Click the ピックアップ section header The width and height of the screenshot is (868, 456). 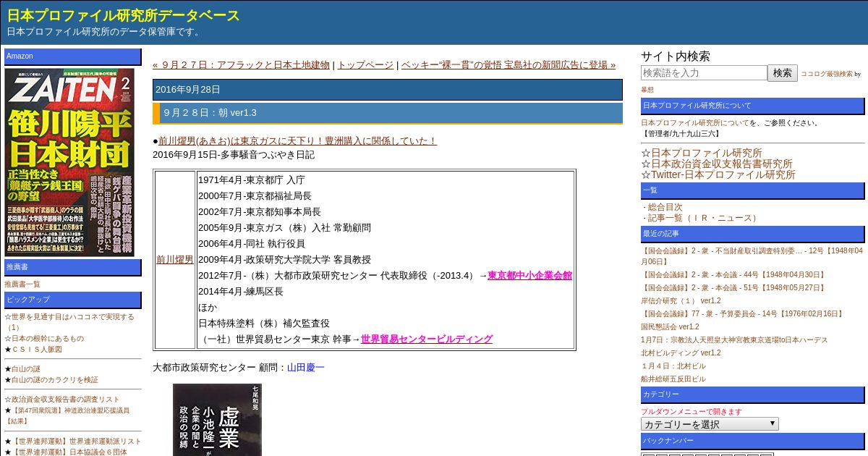[72, 300]
